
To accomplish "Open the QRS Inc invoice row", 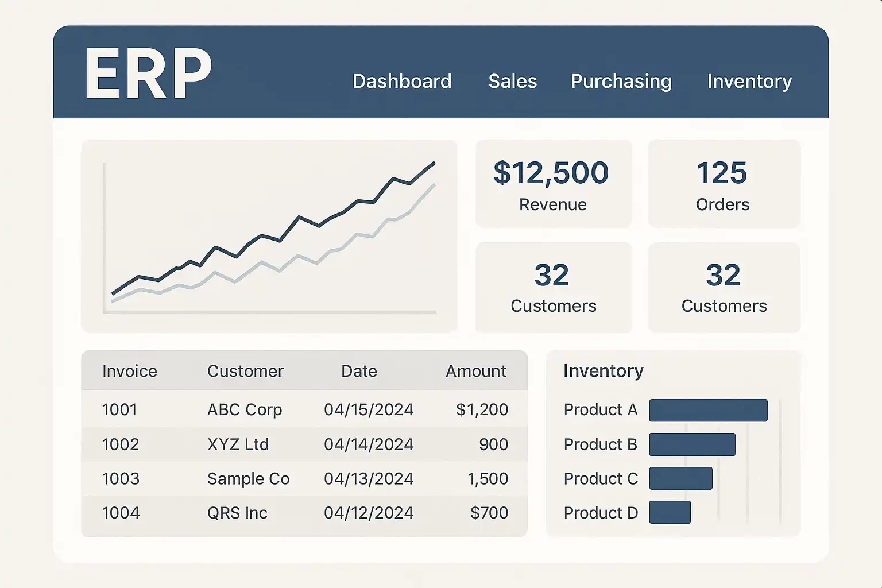I will point(237,513).
